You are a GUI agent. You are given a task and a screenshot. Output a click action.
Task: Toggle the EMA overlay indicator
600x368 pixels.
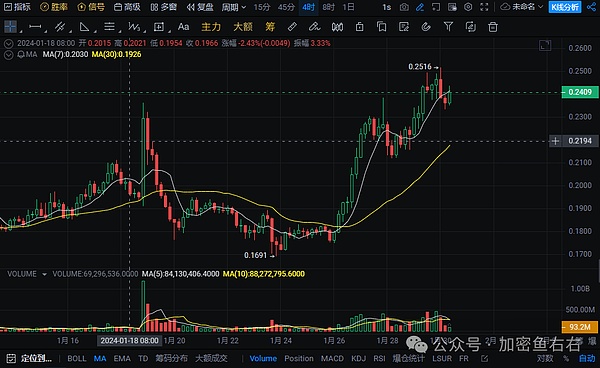122,358
